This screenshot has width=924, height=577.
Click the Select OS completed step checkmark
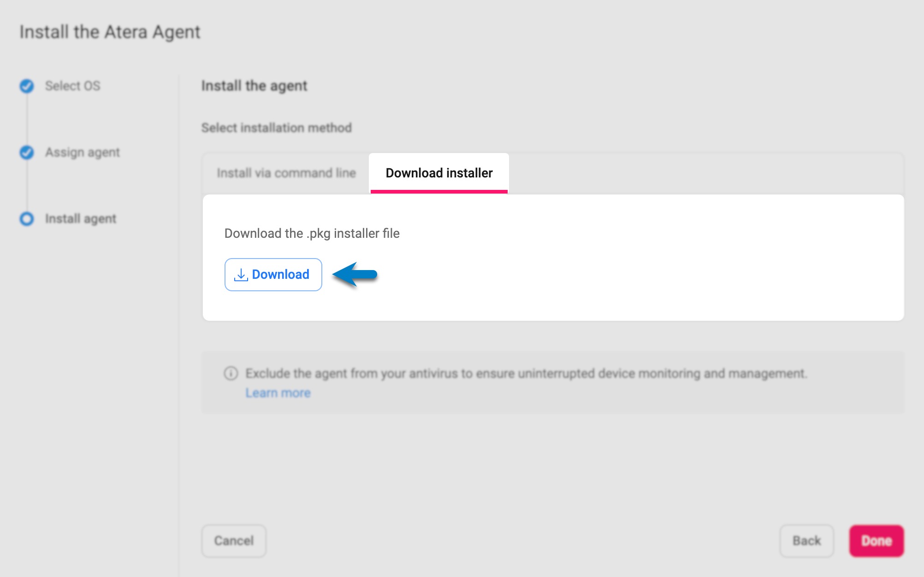(x=27, y=86)
